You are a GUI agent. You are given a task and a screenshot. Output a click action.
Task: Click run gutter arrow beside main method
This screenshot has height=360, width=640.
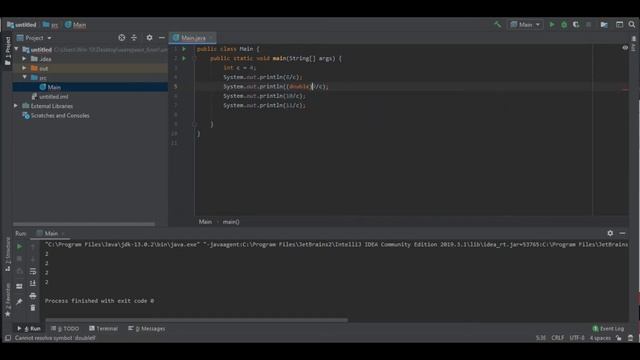184,58
